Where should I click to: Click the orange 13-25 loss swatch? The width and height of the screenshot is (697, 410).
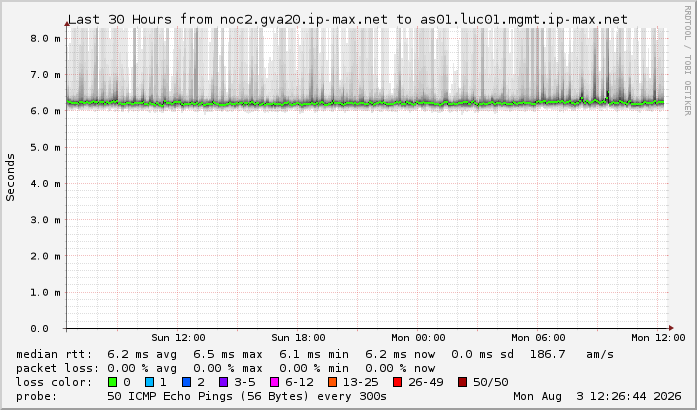click(x=332, y=382)
